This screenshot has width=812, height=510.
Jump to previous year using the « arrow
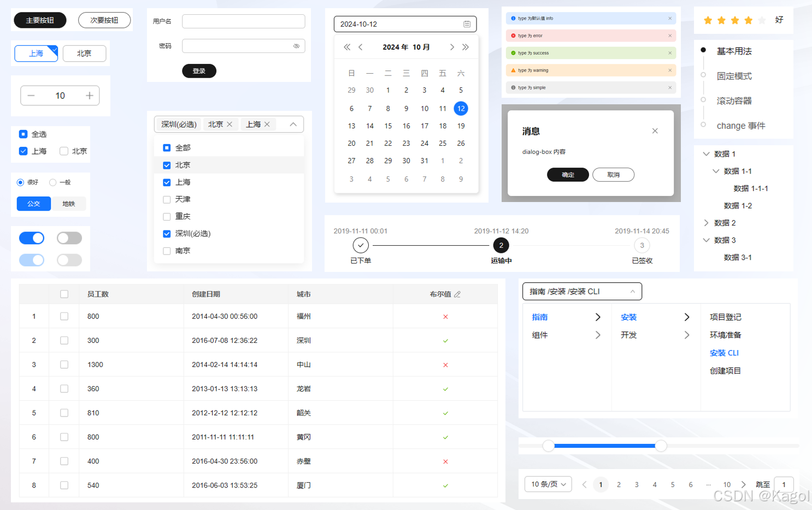pos(346,47)
